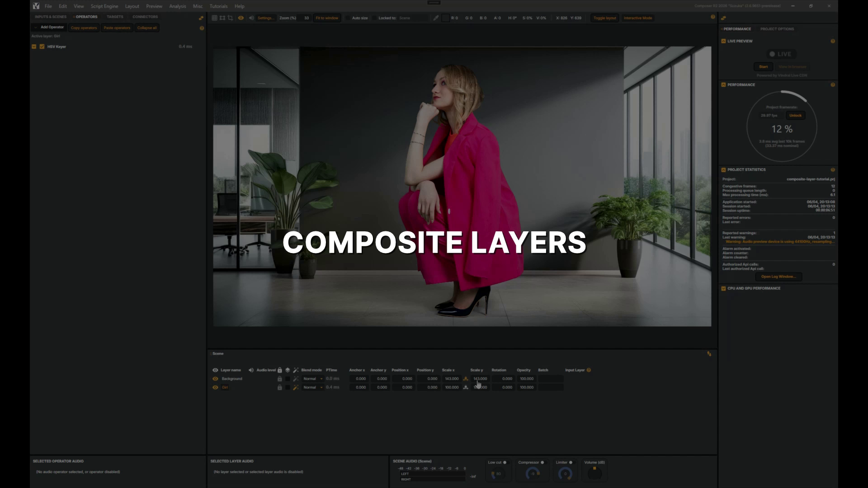The image size is (868, 488).
Task: Click Background layer magic wand icon
Action: click(296, 379)
